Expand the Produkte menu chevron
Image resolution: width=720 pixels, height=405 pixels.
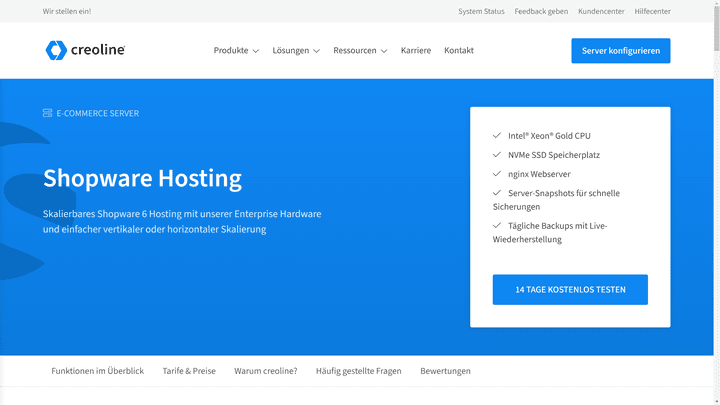(256, 51)
